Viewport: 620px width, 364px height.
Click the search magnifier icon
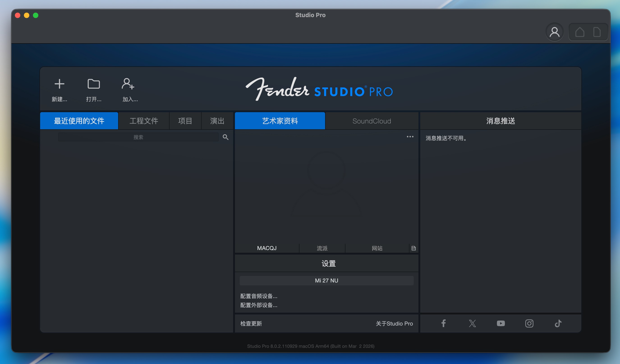coord(225,137)
